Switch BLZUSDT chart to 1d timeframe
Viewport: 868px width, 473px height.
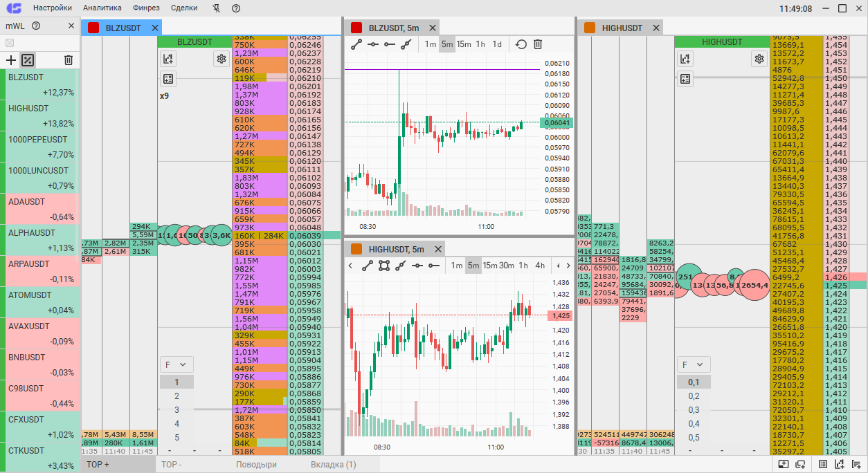[x=497, y=44]
